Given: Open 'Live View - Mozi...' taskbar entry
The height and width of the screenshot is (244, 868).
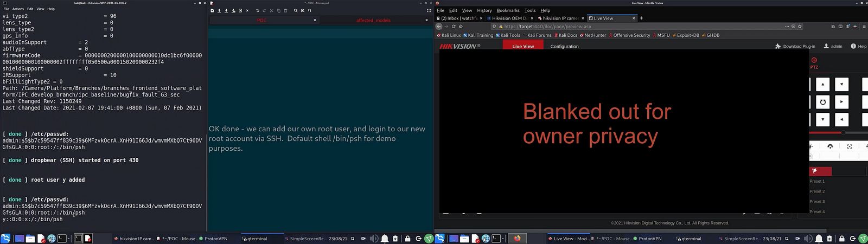Looking at the screenshot, I should point(568,239).
